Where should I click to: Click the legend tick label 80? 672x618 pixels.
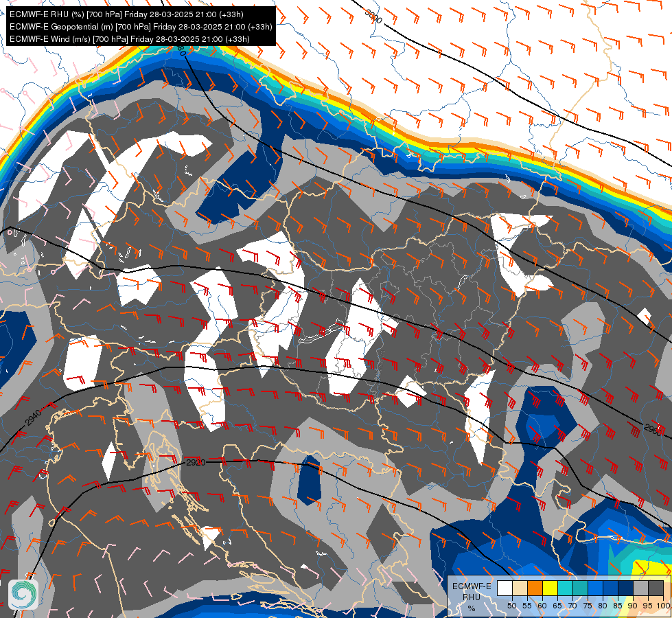coord(603,606)
